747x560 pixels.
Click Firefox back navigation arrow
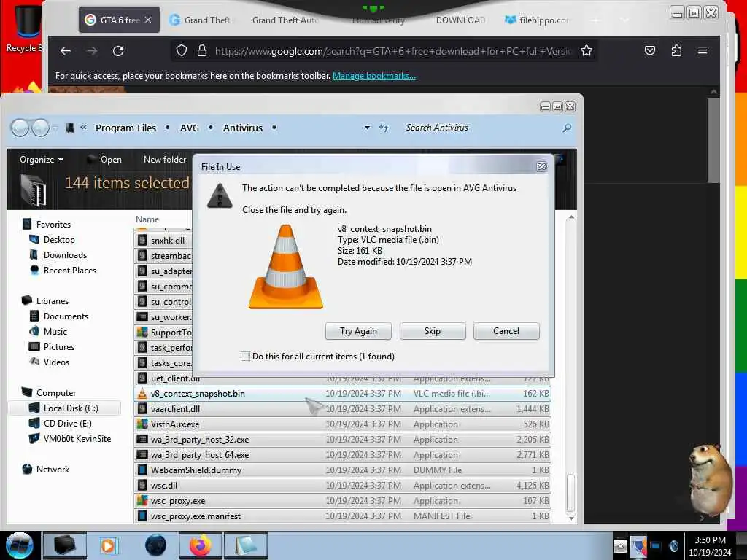pos(66,51)
